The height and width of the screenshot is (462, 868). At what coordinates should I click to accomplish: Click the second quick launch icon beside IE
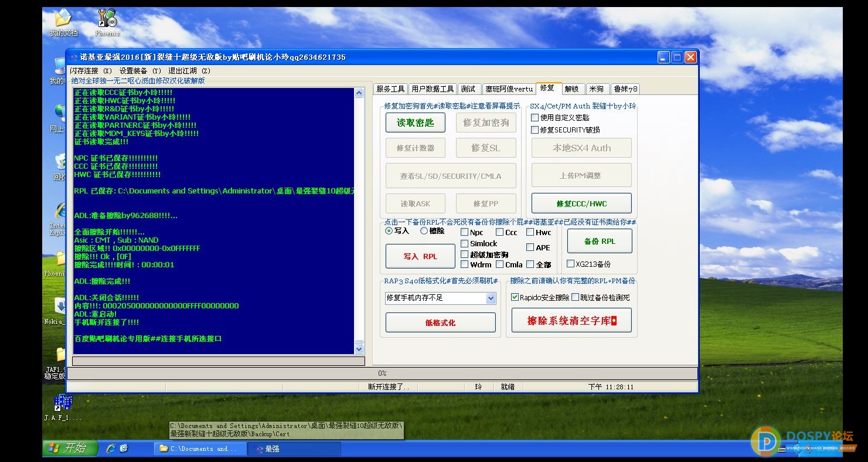[124, 449]
